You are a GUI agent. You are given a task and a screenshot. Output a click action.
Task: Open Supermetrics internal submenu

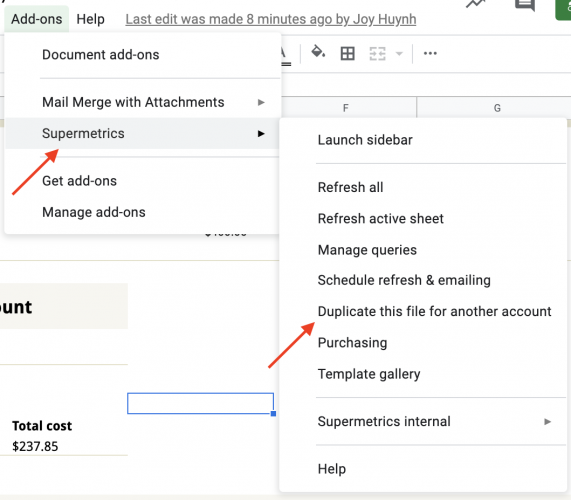pyautogui.click(x=423, y=421)
